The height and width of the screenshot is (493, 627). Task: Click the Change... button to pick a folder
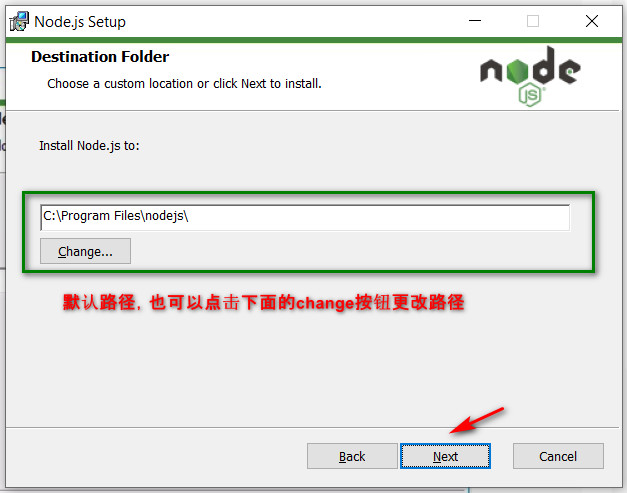click(85, 251)
